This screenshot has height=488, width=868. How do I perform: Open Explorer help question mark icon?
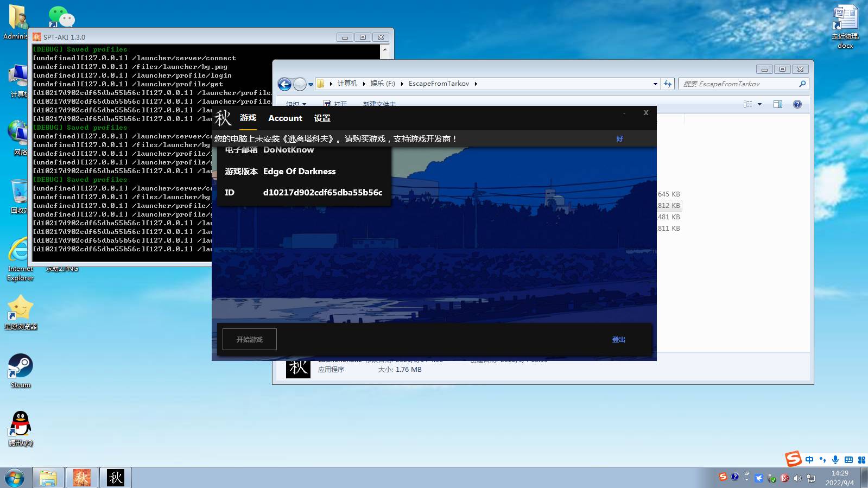[x=797, y=104]
